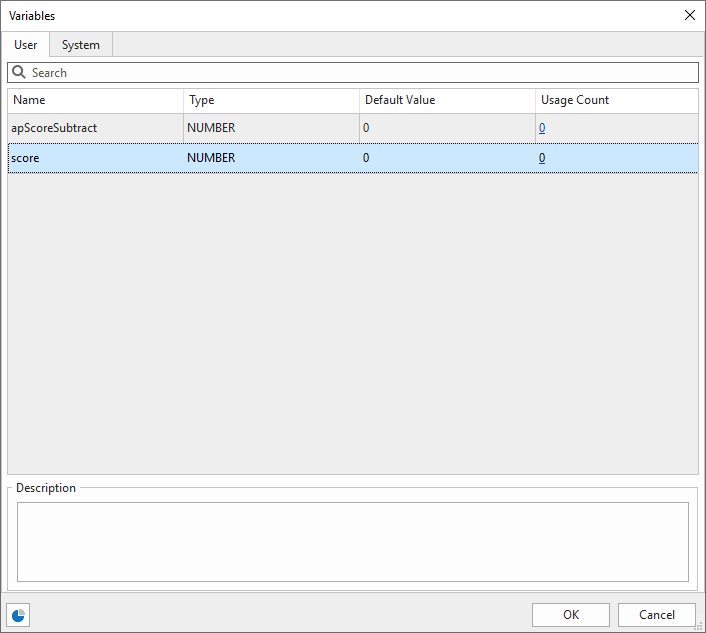This screenshot has height=633, width=706.
Task: Focus the Search variables field
Action: [x=353, y=72]
